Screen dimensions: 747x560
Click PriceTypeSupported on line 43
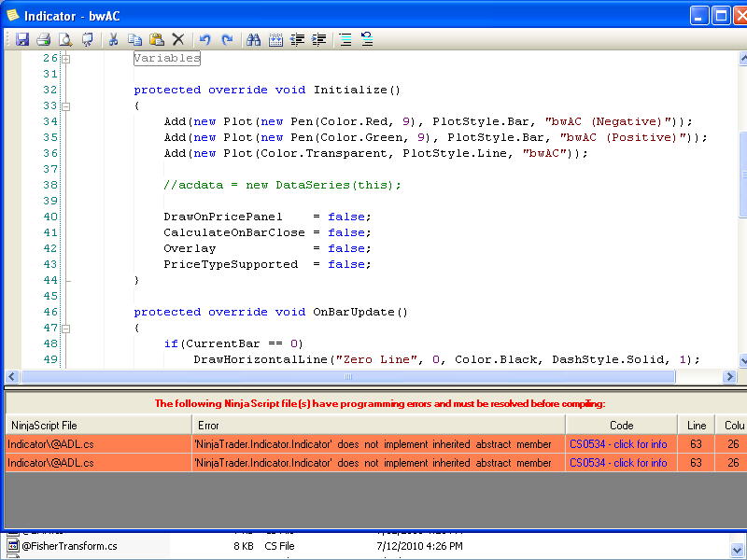pos(231,264)
